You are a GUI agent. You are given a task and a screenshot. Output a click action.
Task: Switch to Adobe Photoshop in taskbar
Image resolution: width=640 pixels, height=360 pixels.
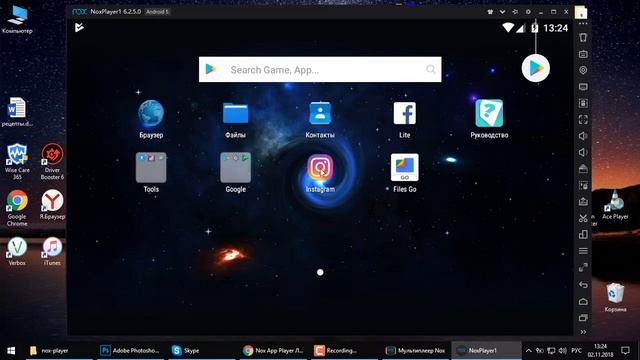pos(131,351)
